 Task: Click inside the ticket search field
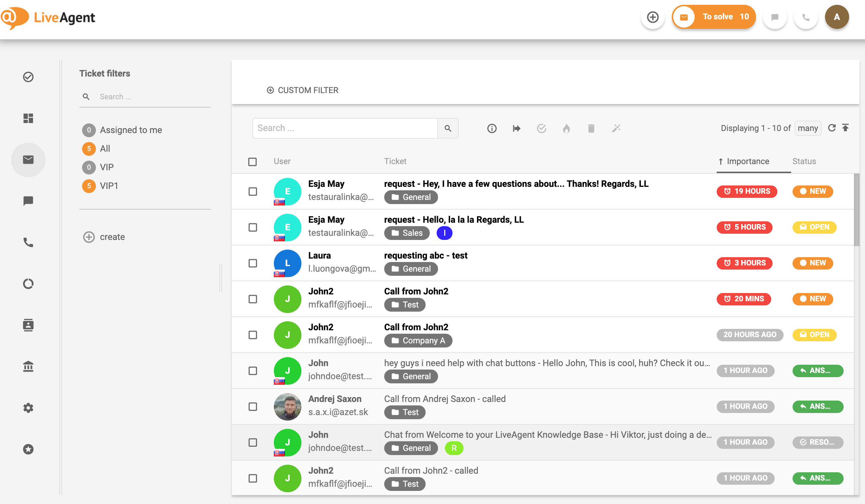pos(345,128)
